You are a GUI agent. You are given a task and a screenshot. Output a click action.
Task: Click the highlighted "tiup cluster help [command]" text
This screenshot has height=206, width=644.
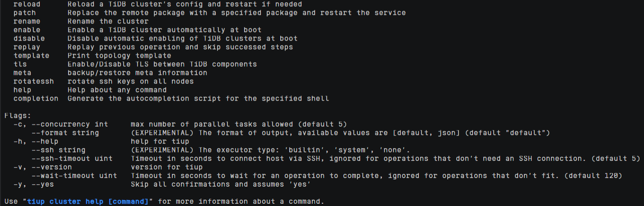click(88, 201)
